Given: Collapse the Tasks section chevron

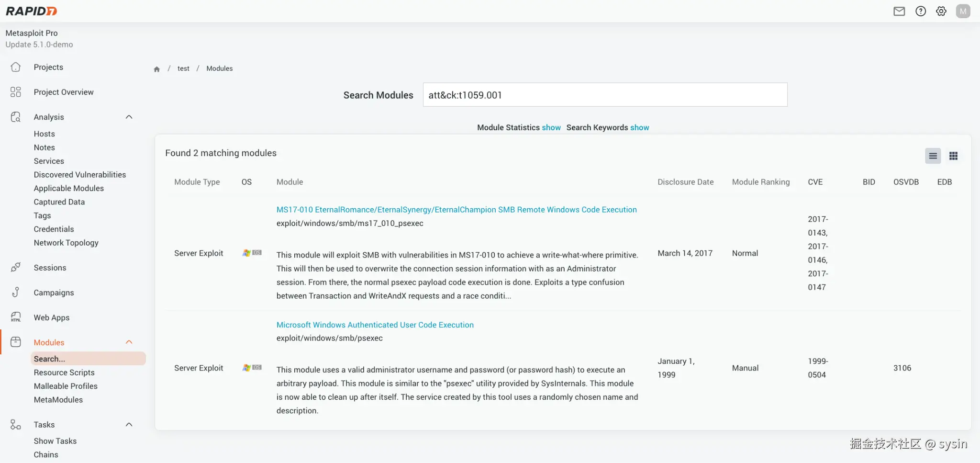Looking at the screenshot, I should [x=129, y=424].
